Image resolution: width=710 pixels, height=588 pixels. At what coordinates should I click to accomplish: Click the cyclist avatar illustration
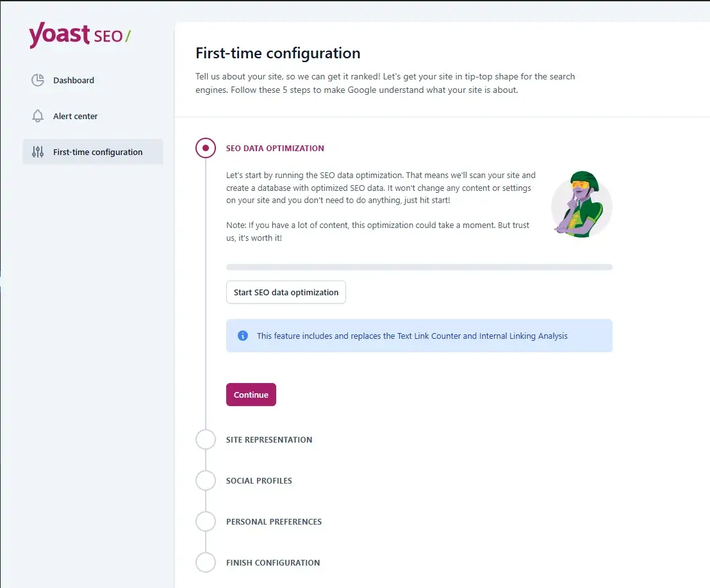[581, 204]
